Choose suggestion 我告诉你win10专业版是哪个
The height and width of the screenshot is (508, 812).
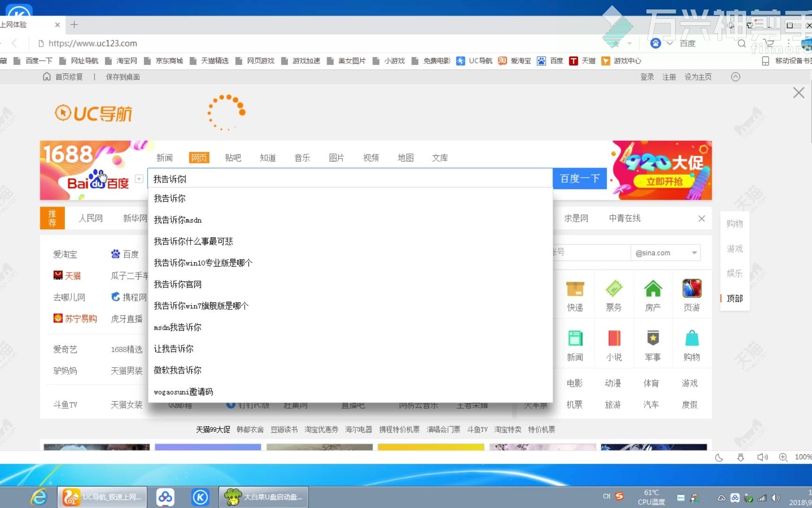click(x=350, y=263)
